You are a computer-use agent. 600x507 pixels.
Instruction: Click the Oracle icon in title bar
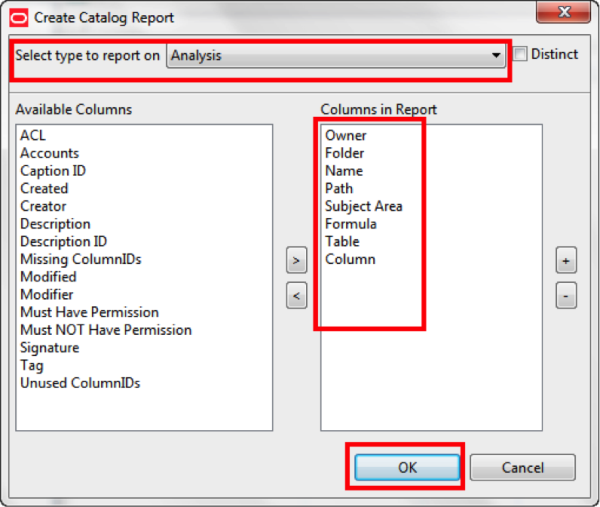[x=20, y=17]
